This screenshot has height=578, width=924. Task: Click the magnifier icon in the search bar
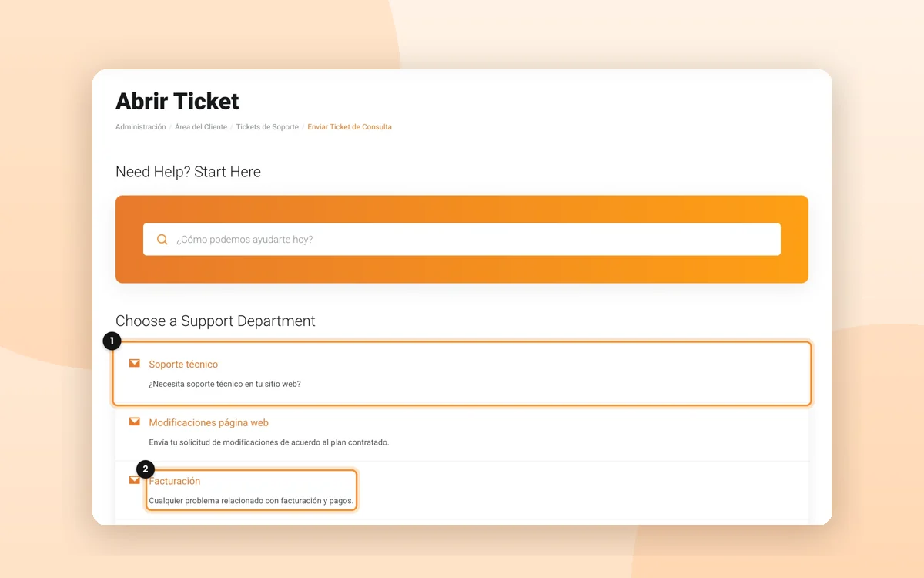coord(162,240)
